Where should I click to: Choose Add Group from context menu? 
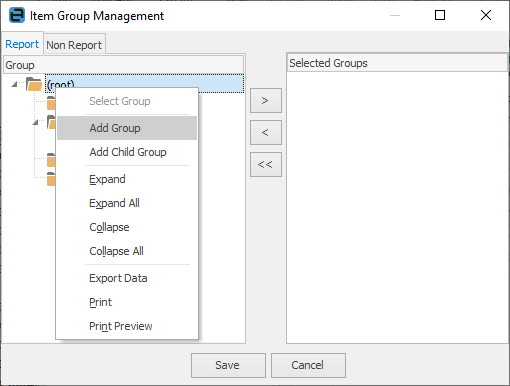point(127,128)
